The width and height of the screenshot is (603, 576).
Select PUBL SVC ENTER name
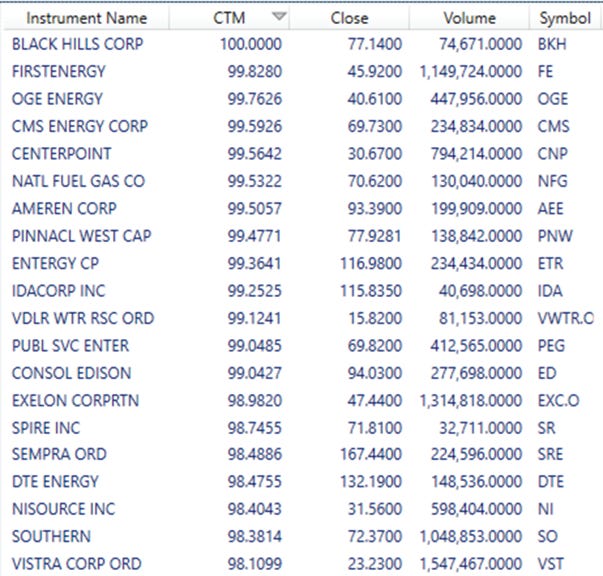pyautogui.click(x=70, y=346)
